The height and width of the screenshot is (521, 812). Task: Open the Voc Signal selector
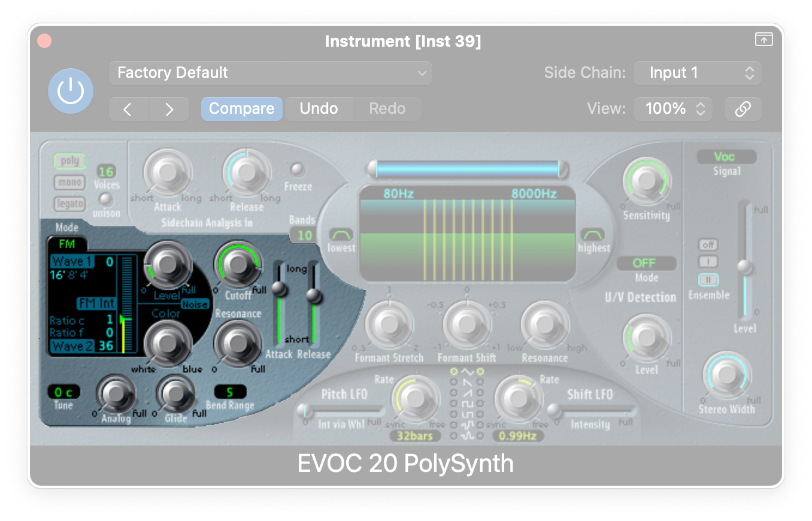726,157
